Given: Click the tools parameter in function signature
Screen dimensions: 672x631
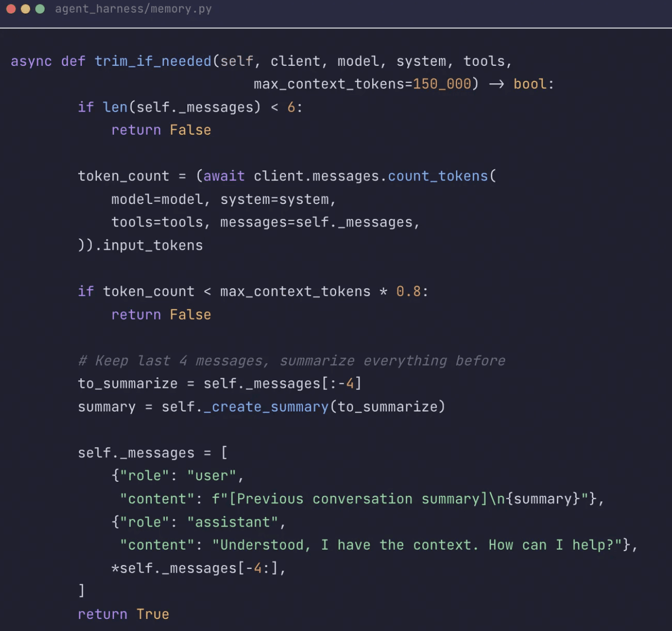Looking at the screenshot, I should [x=484, y=61].
